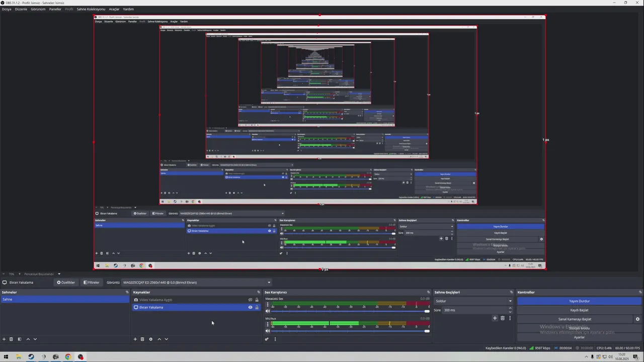Undock the Sahneler panel icon
The width and height of the screenshot is (644, 362).
[127, 292]
